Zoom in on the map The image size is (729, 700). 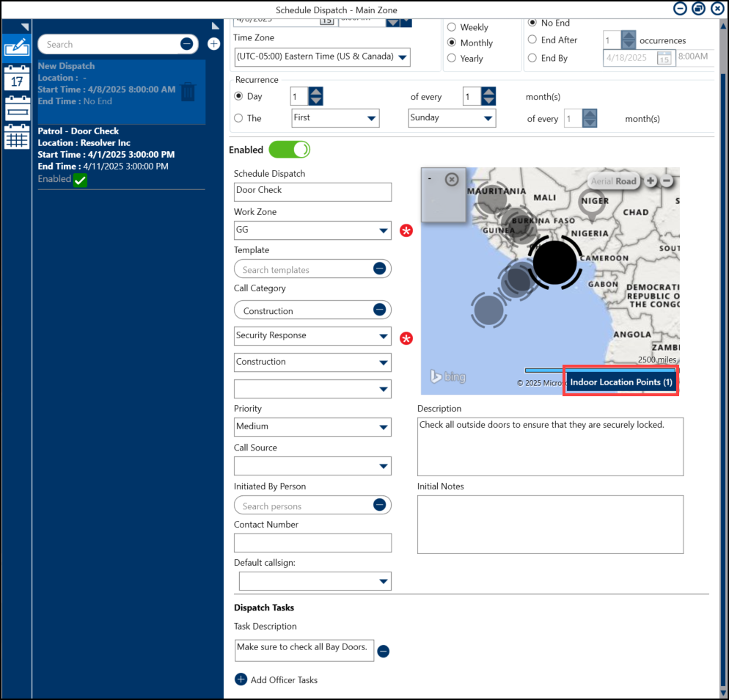[651, 181]
